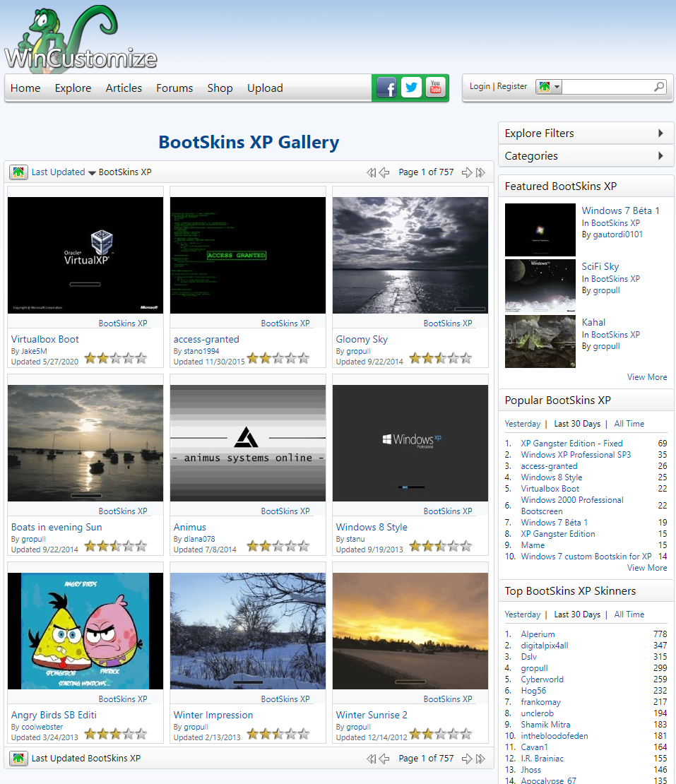Open author JakeSM's profile link
Image resolution: width=676 pixels, height=784 pixels.
[34, 352]
